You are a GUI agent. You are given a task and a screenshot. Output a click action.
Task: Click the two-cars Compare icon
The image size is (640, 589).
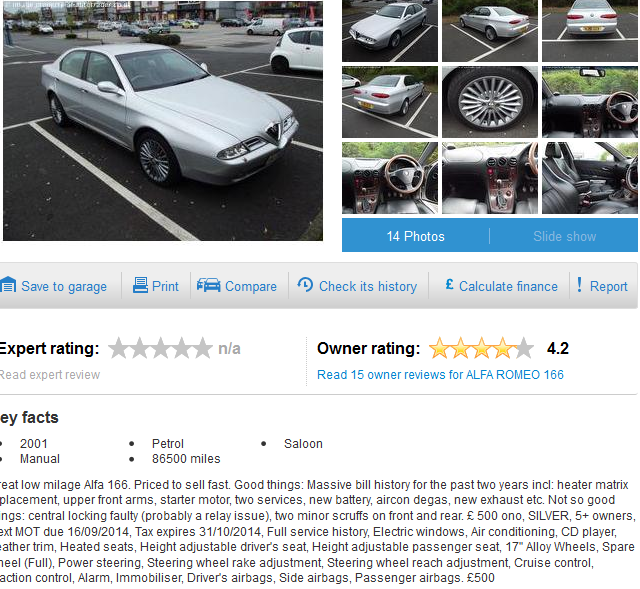pyautogui.click(x=209, y=285)
